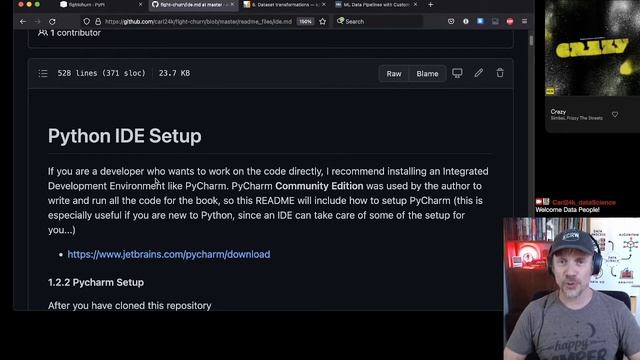
Task: Open the PyCharm download link
Action: pyautogui.click(x=169, y=254)
